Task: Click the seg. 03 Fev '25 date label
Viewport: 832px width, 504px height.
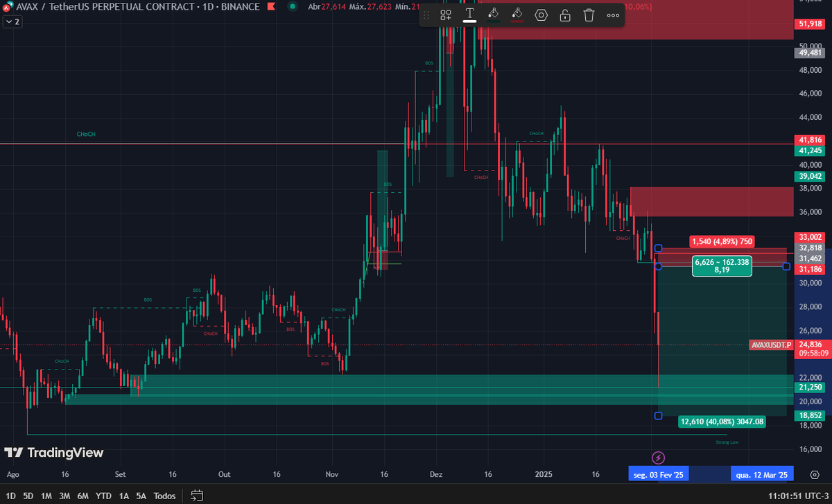Action: [x=659, y=475]
